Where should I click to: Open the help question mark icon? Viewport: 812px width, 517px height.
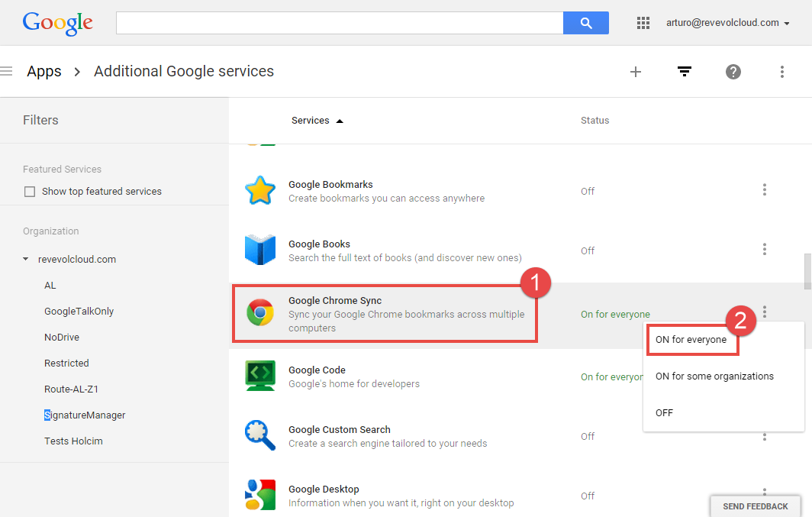click(x=733, y=72)
